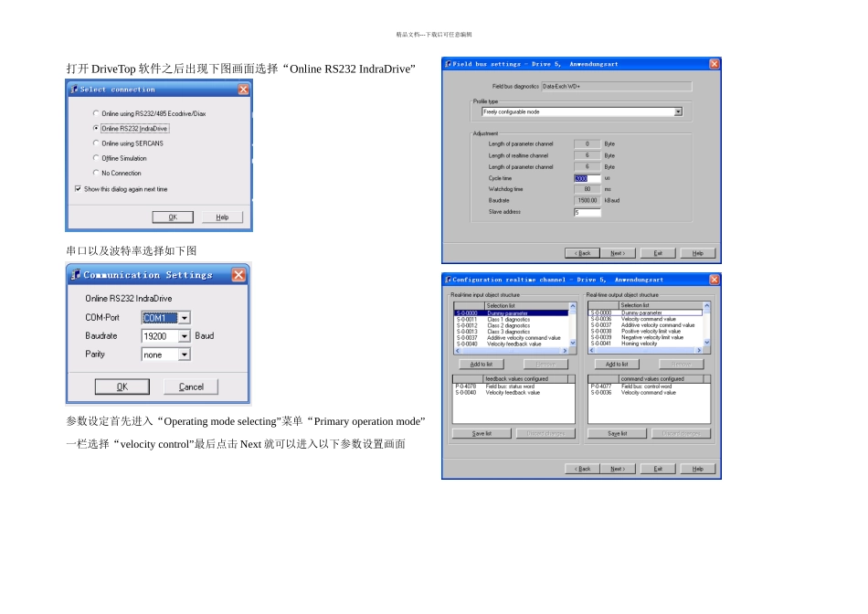Select S-0-0011 Class 1 diagnostics row
Image resolution: width=868 pixels, height=614 pixels.
(511, 320)
